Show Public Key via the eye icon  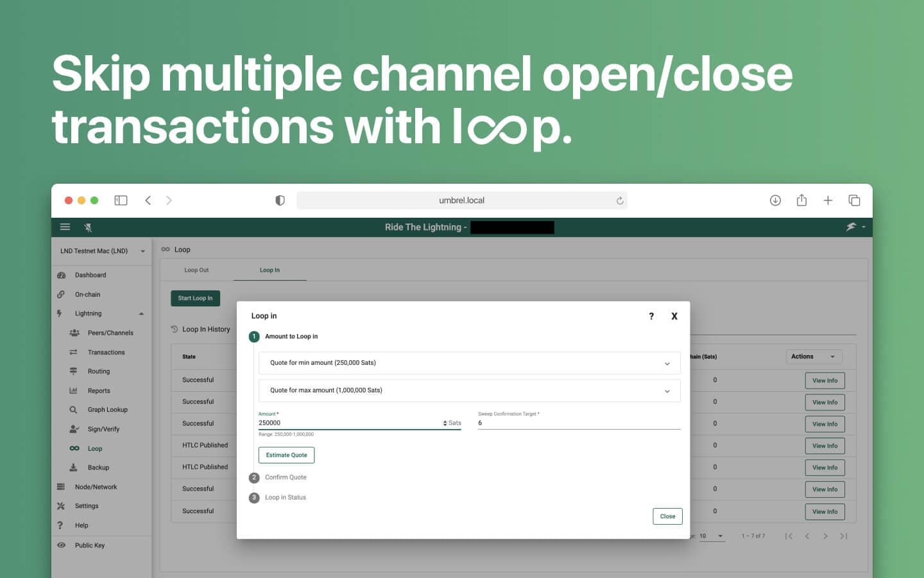(x=61, y=545)
